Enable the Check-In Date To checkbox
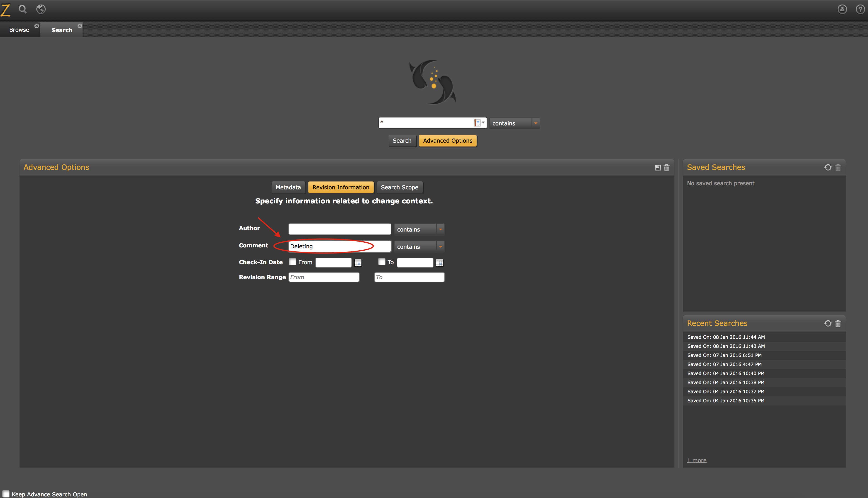 [x=382, y=262]
